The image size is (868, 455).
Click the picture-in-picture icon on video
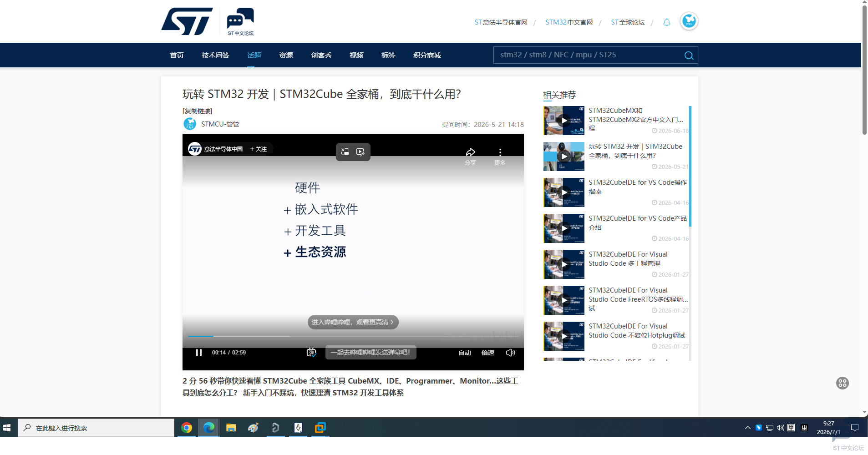pos(345,152)
